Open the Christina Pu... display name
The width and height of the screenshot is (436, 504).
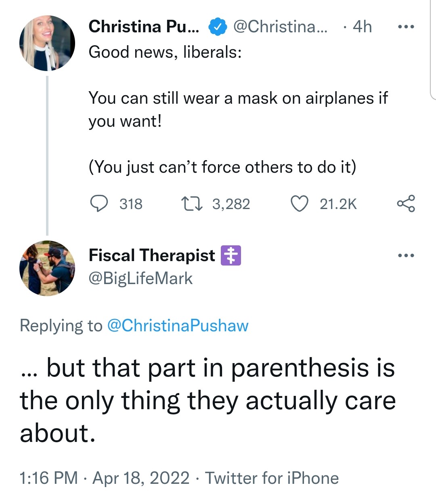pyautogui.click(x=144, y=27)
